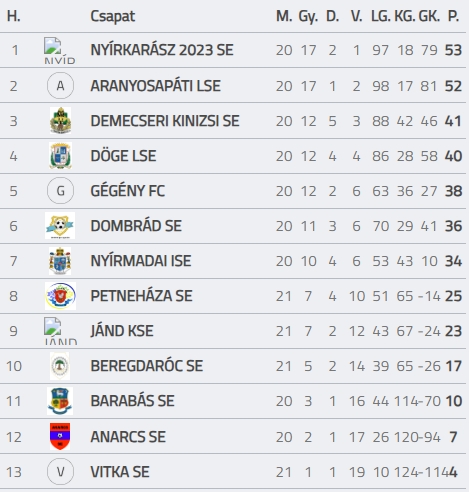This screenshot has height=492, width=469.
Task: Open the Demecseri Kinizsi SE crest
Action: tap(60, 121)
